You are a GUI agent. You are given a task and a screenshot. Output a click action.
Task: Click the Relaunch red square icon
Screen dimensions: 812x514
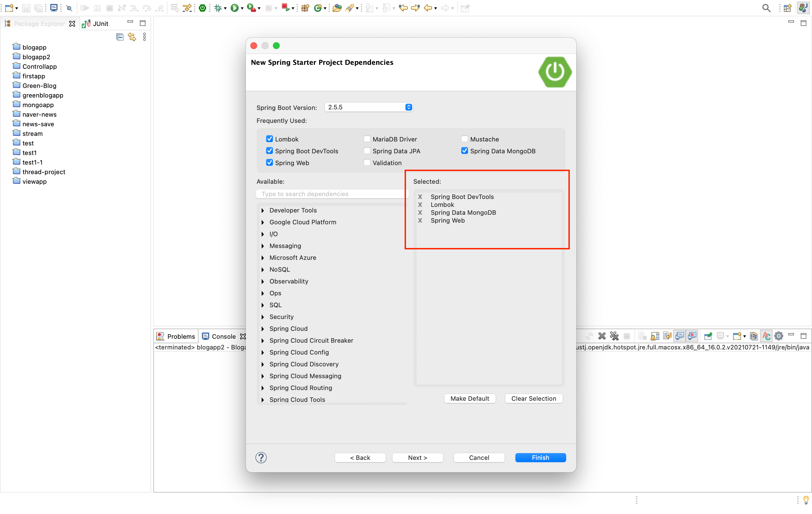coord(285,8)
